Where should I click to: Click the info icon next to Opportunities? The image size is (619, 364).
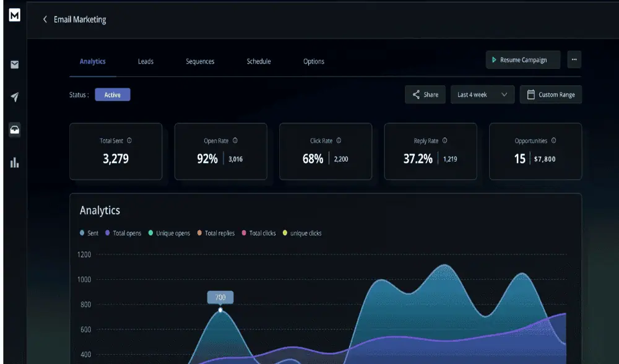[553, 141]
